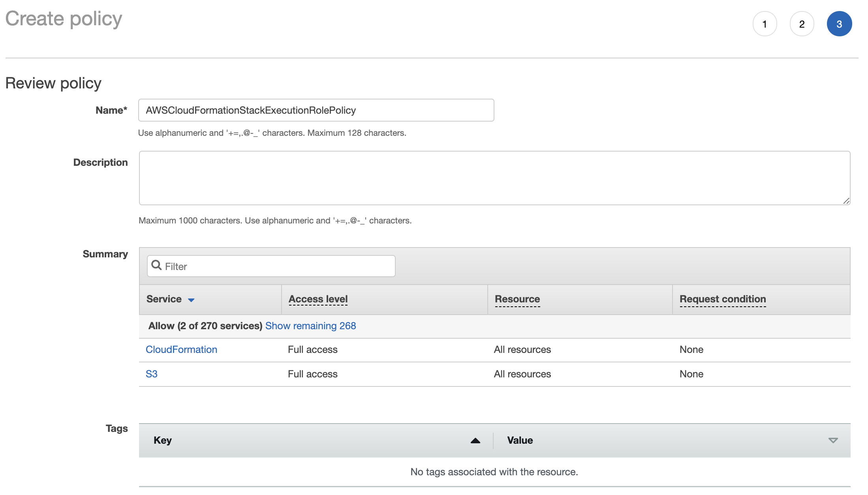868x495 pixels.
Task: Click All resources in S3 row
Action: coord(522,374)
